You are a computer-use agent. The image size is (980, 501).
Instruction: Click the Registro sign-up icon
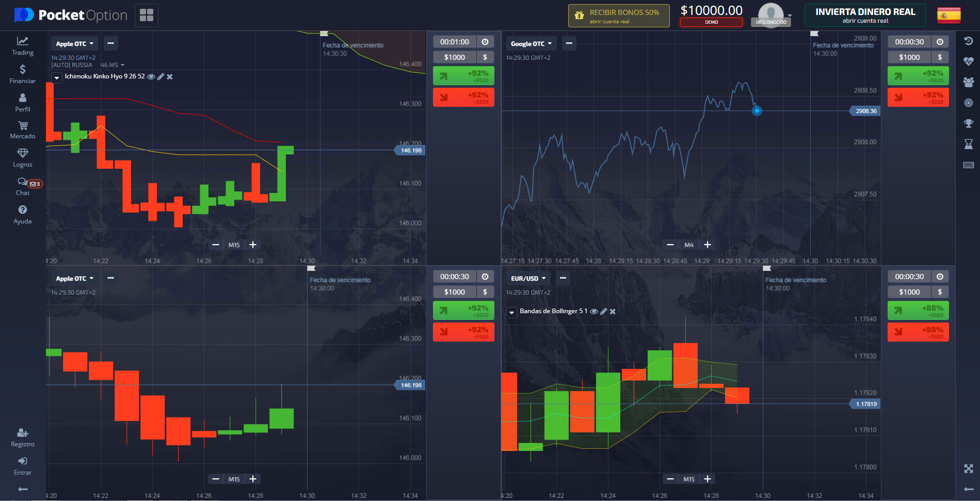[23, 438]
